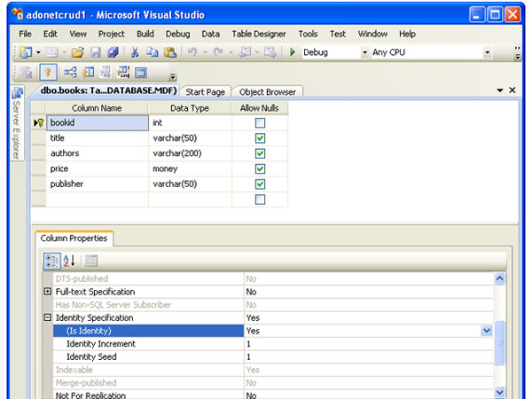Open the Data menu
The image size is (532, 399).
coord(211,34)
